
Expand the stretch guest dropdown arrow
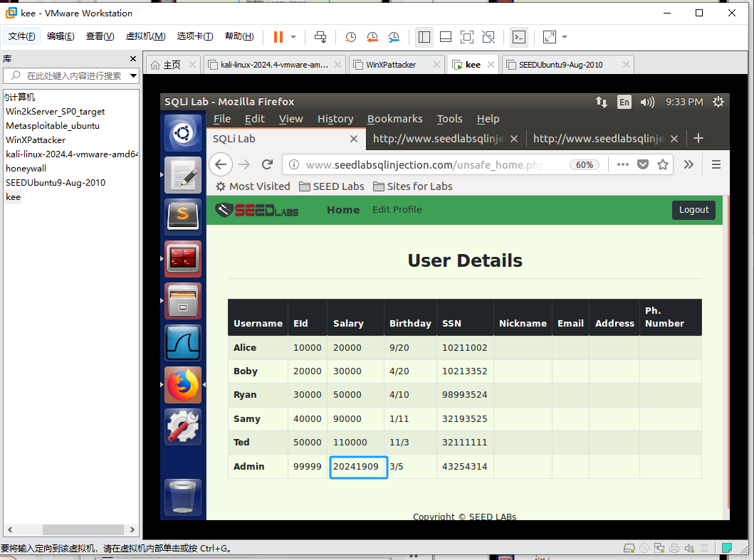[x=565, y=37]
